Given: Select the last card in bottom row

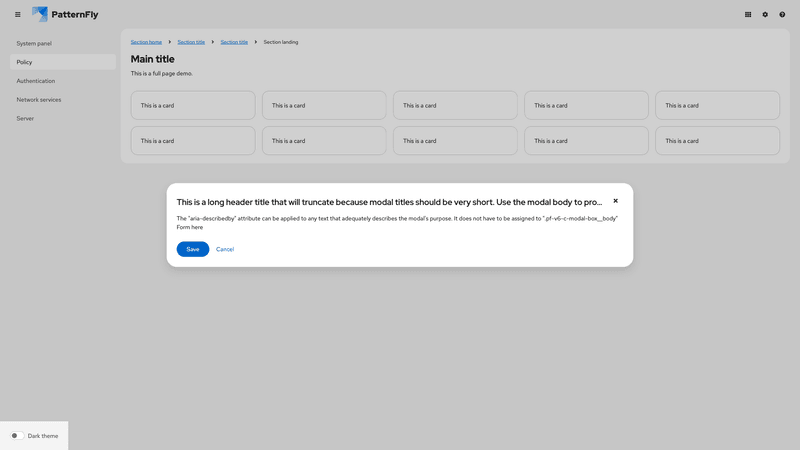Looking at the screenshot, I should pyautogui.click(x=717, y=141).
